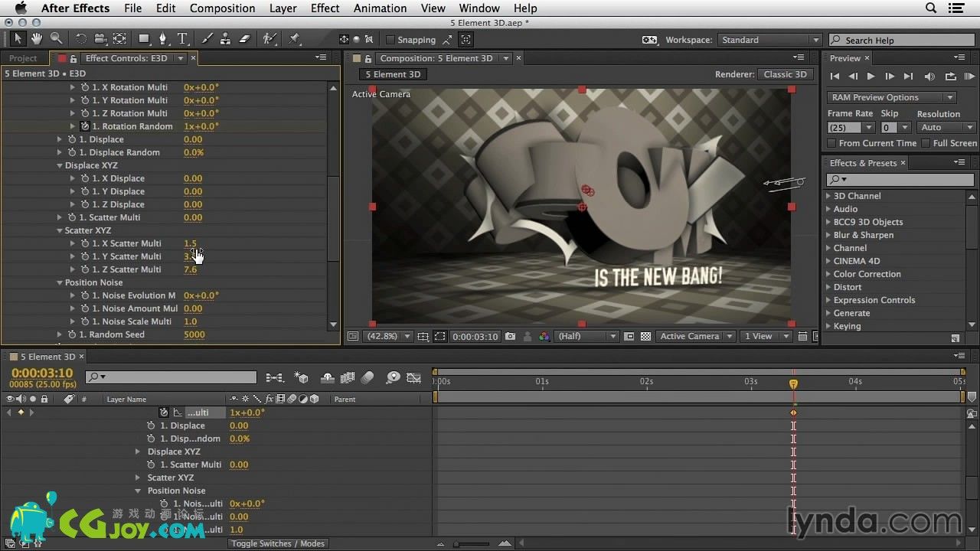Click the Classic 3D renderer button

(786, 74)
